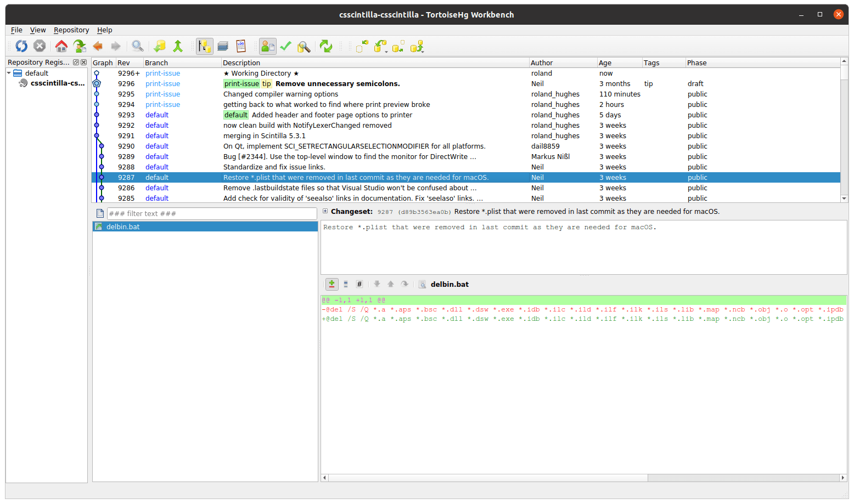Open the revision filter magnifier tool
The width and height of the screenshot is (854, 504).
138,47
